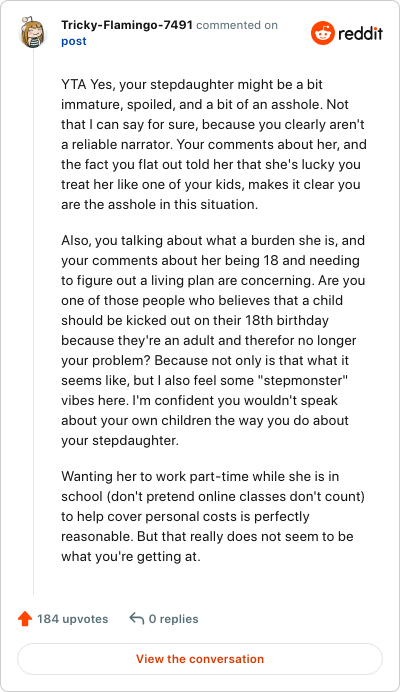This screenshot has width=400, height=692.
Task: Click the "commented on" gray text
Action: coord(237,25)
